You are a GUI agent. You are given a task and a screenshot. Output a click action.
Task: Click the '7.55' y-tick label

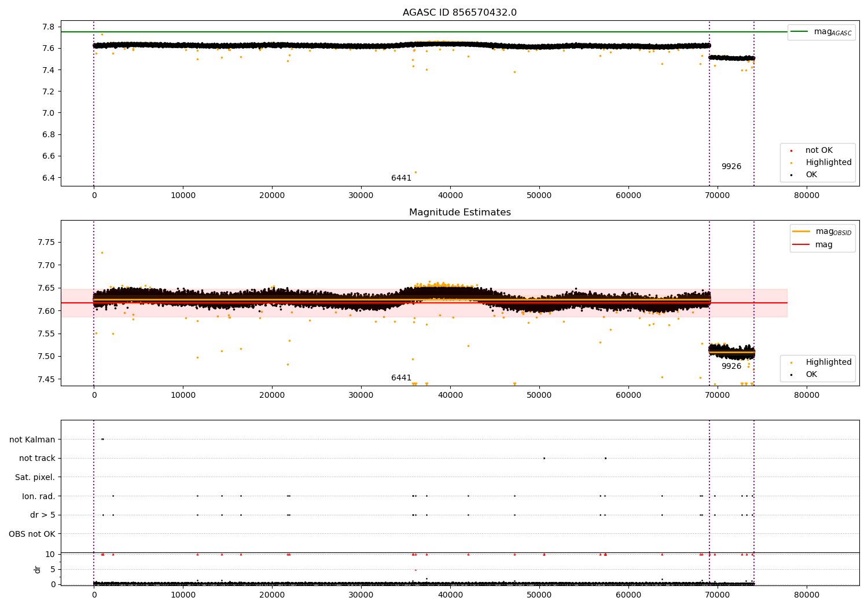[46, 334]
